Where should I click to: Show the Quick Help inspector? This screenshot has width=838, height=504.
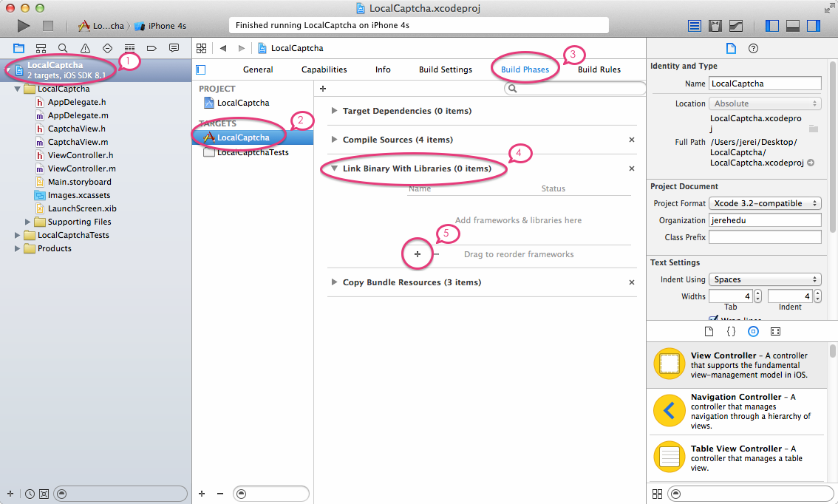tap(754, 49)
